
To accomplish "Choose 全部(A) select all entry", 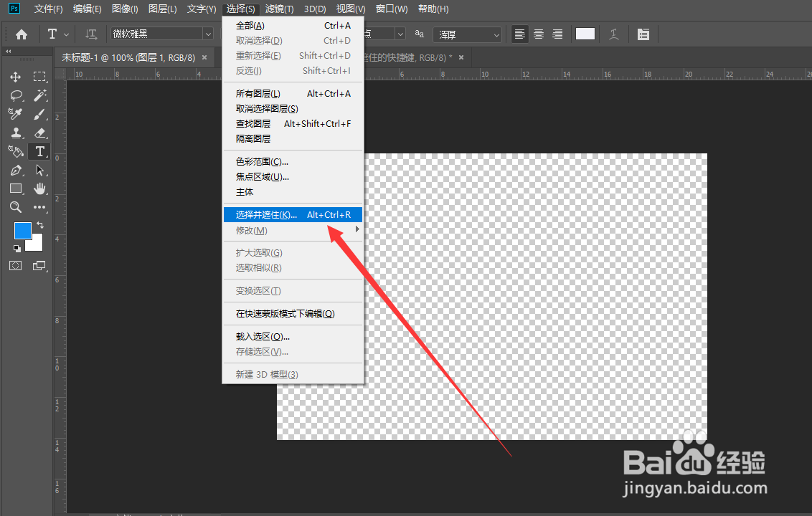I will coord(293,25).
